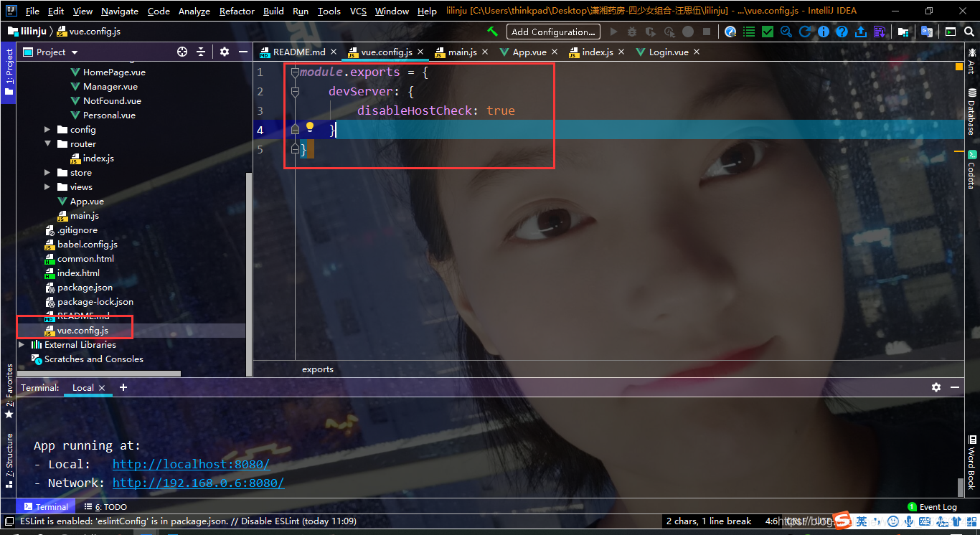Toggle the 1: Project tool window
This screenshot has width=980, height=535.
(x=9, y=74)
